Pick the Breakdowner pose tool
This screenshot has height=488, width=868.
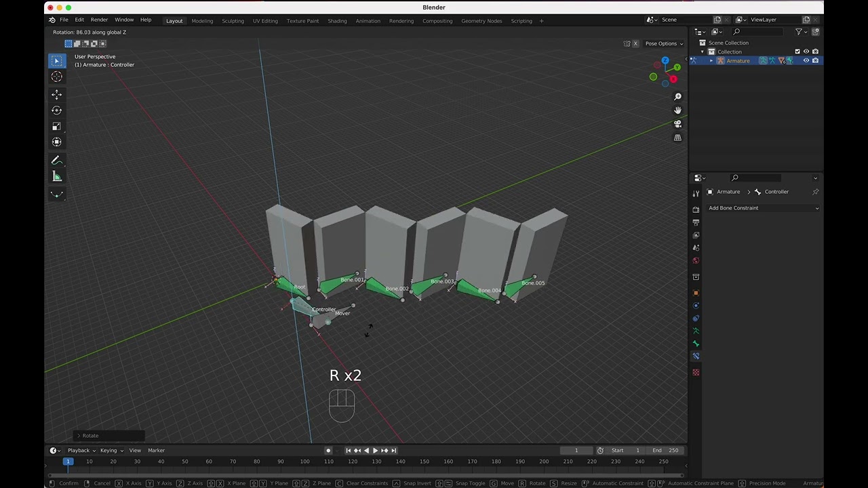[57, 195]
